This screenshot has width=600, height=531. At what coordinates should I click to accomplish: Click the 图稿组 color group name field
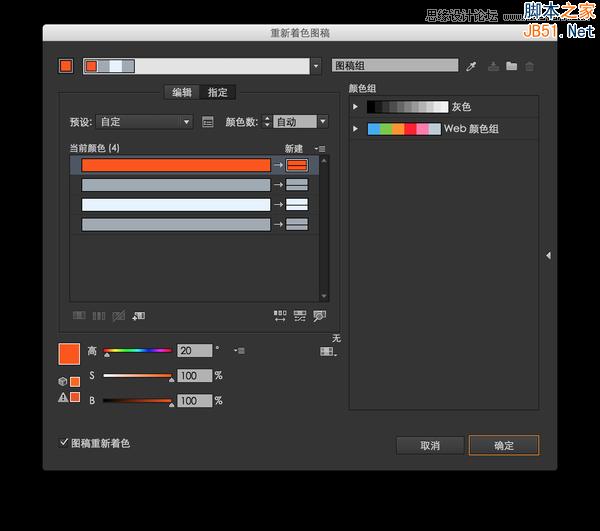pyautogui.click(x=395, y=65)
